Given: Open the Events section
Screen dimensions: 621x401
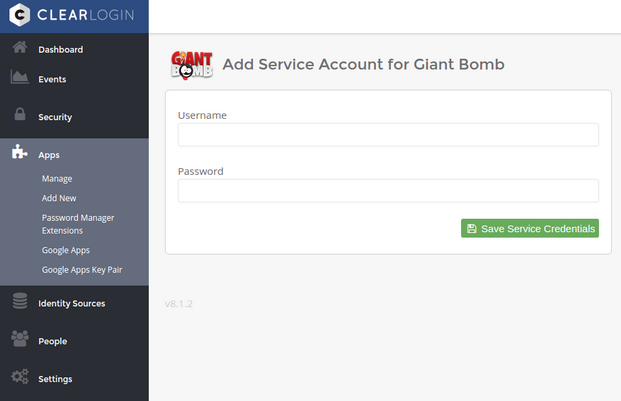Looking at the screenshot, I should coord(52,79).
